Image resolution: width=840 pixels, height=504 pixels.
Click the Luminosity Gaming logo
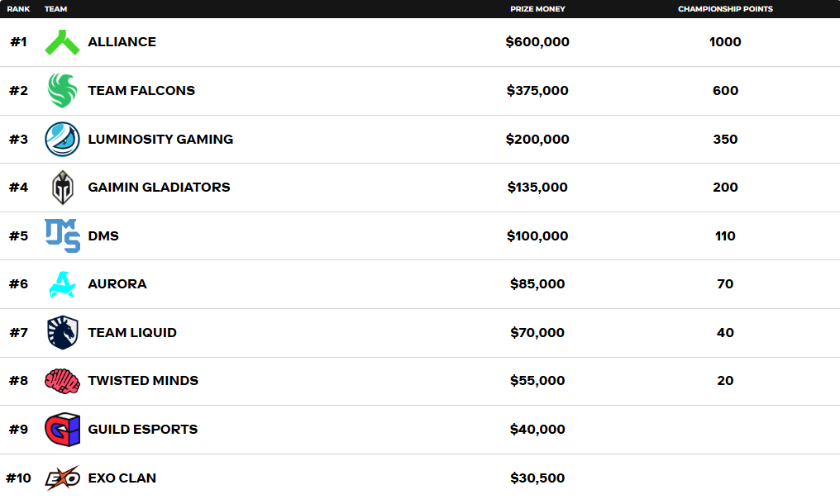62,139
